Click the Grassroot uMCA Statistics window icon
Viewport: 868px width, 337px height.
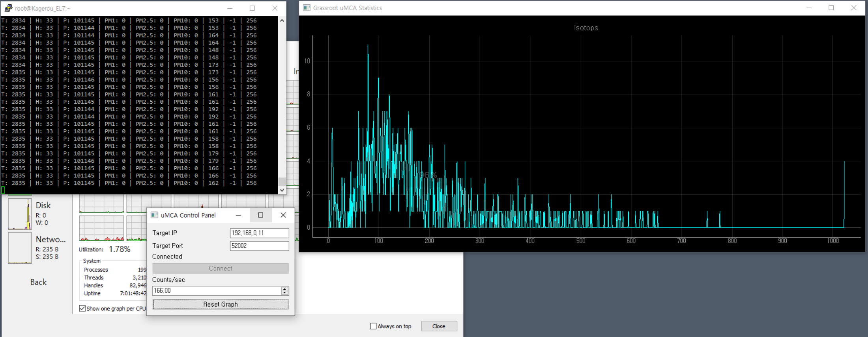pos(307,8)
